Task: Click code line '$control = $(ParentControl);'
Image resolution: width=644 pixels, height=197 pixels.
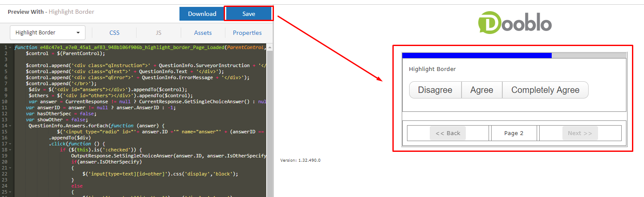Action: pos(65,53)
